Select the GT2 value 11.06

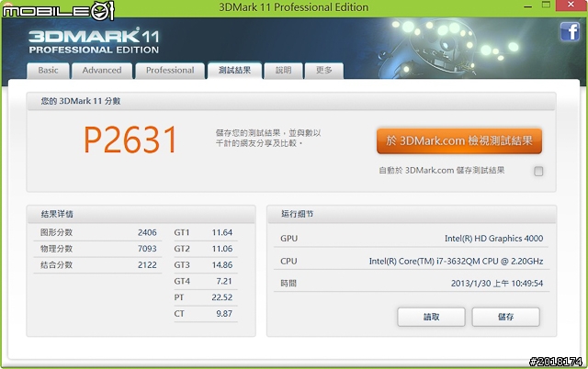coord(222,249)
